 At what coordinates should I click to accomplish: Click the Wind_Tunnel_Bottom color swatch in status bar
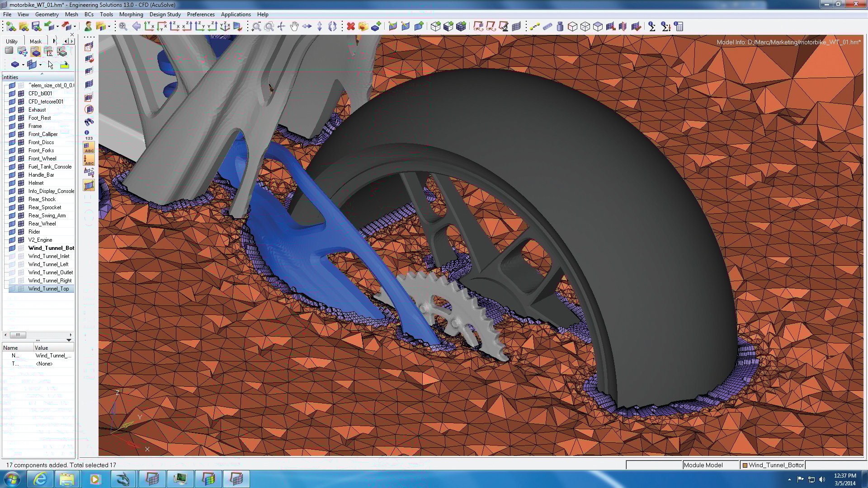click(745, 465)
